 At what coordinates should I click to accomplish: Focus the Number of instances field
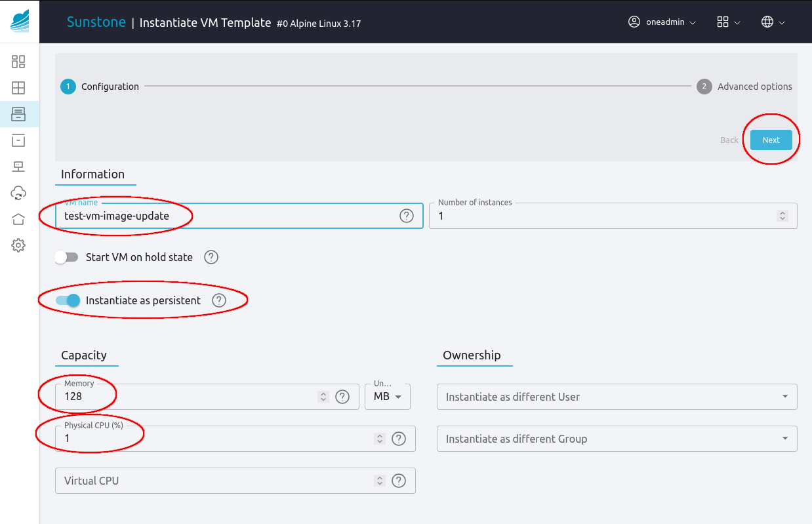click(613, 216)
